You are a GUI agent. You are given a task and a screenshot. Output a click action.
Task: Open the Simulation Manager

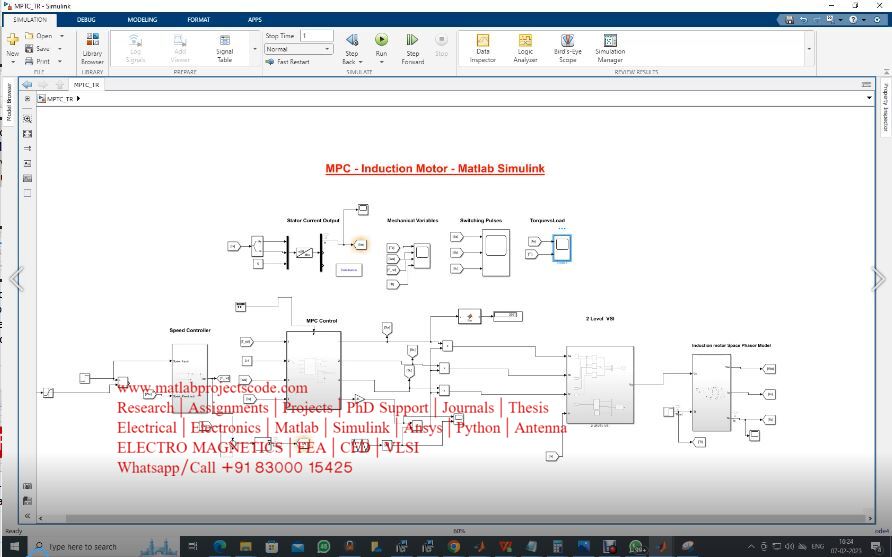point(609,47)
